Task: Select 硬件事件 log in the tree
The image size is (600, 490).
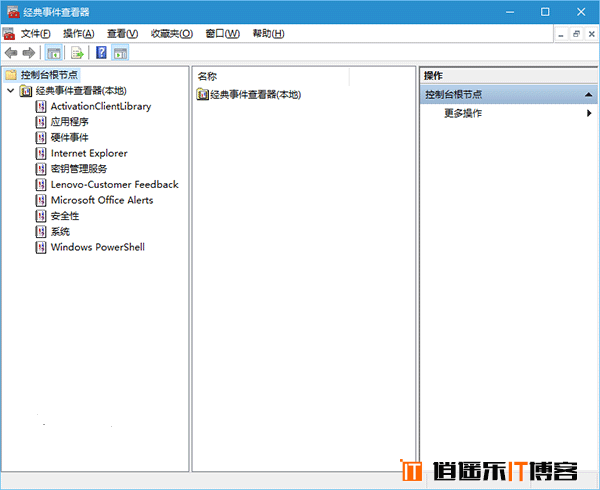Action: [70, 138]
